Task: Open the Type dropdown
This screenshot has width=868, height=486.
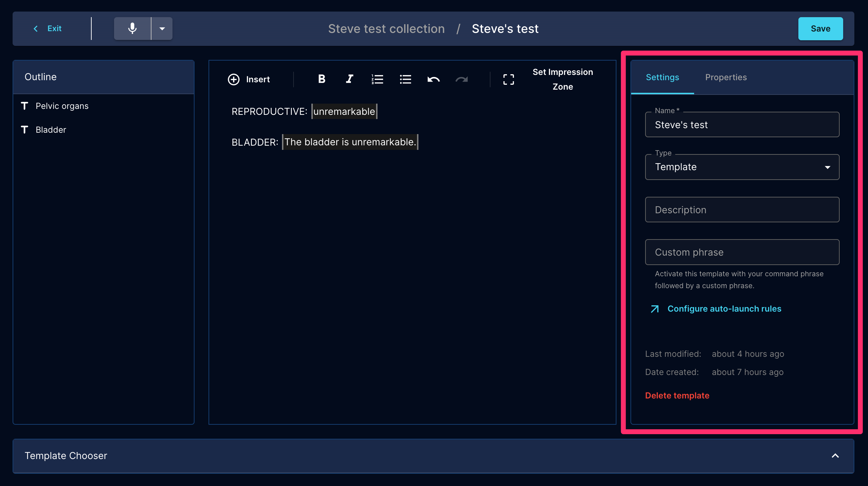Action: (742, 167)
